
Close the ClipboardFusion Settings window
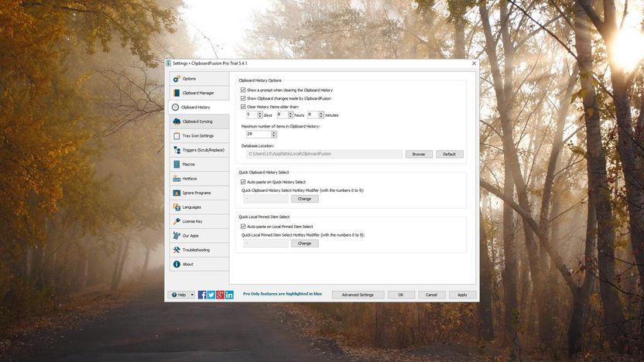474,63
